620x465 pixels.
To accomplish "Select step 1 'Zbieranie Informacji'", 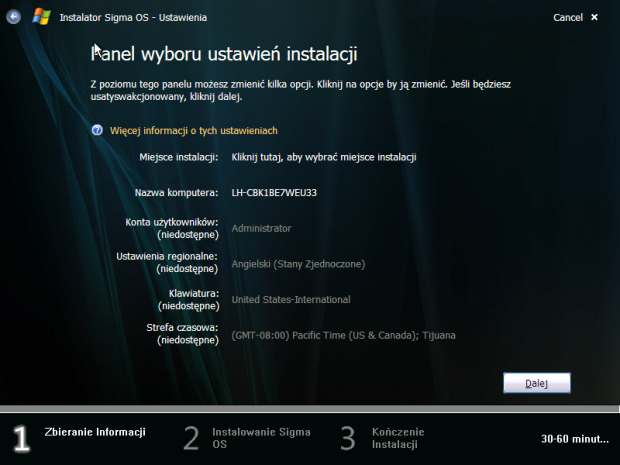I will click(79, 438).
